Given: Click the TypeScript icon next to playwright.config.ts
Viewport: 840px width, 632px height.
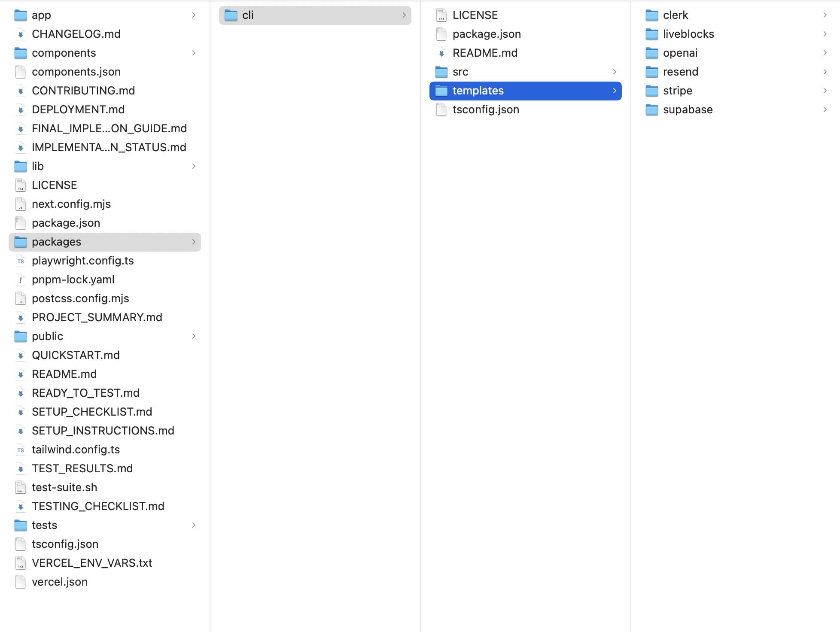Looking at the screenshot, I should 20,261.
